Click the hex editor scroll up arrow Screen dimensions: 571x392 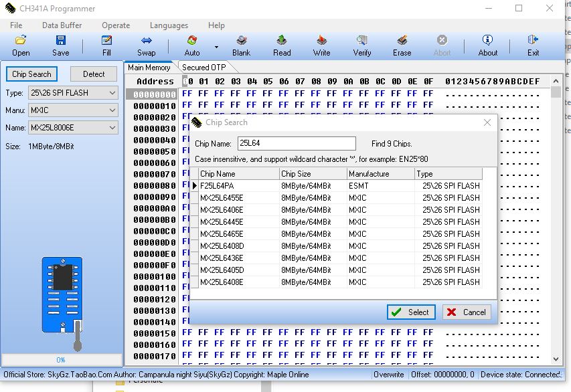(x=556, y=81)
